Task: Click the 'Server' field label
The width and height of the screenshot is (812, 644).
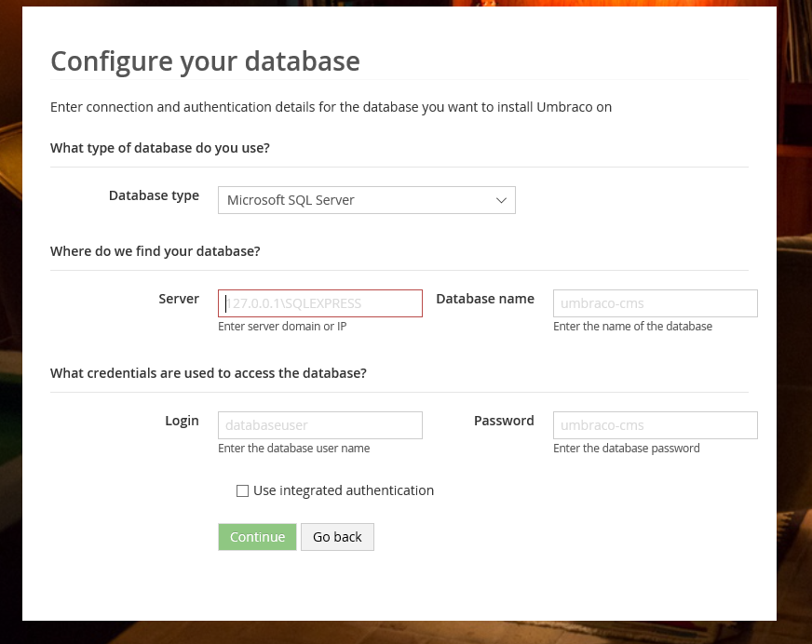Action: [x=179, y=299]
